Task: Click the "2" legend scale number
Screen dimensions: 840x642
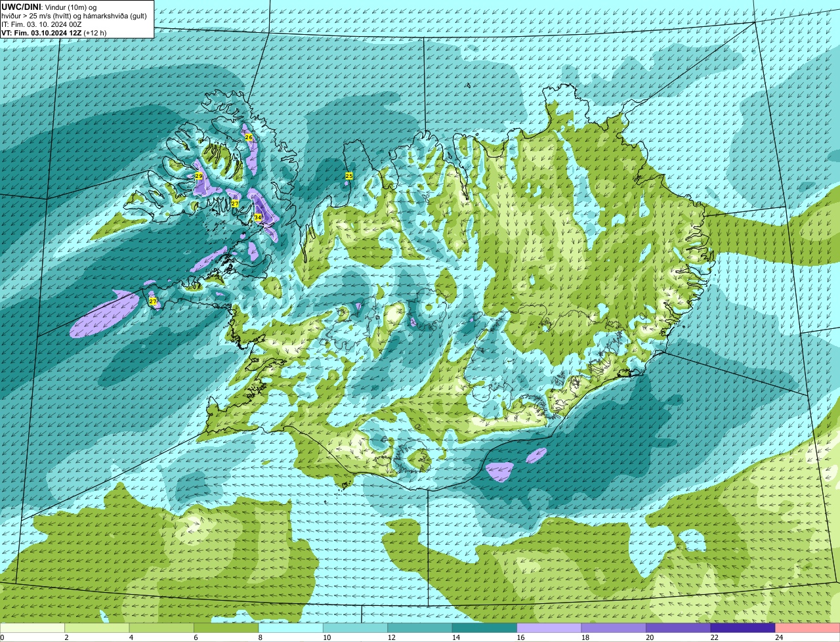Action: (x=66, y=637)
